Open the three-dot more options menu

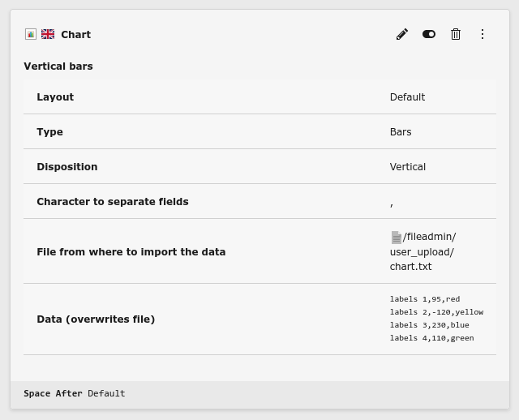(483, 34)
